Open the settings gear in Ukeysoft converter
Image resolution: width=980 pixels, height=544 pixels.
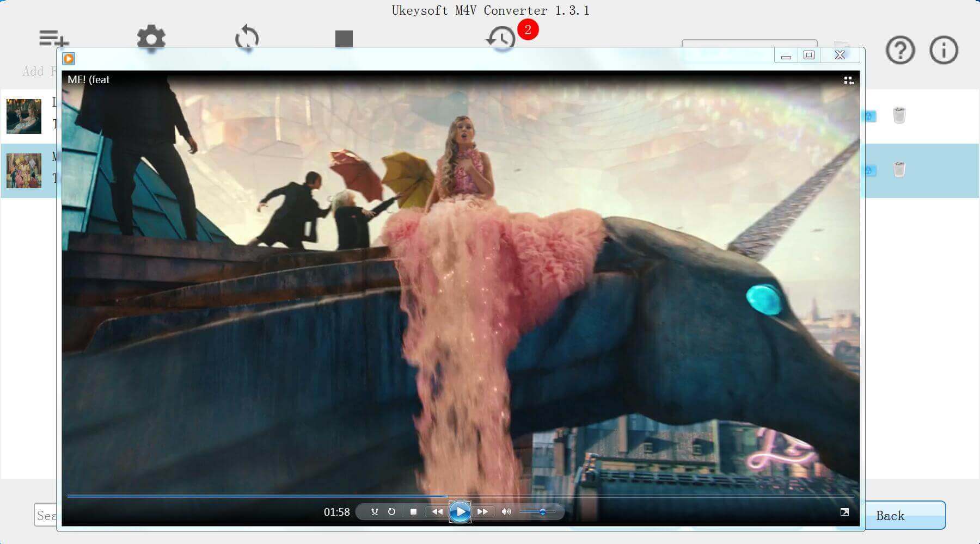[151, 39]
